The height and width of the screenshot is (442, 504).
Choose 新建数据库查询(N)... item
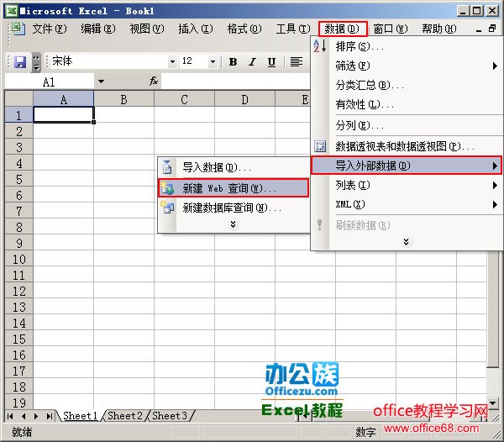(x=234, y=208)
